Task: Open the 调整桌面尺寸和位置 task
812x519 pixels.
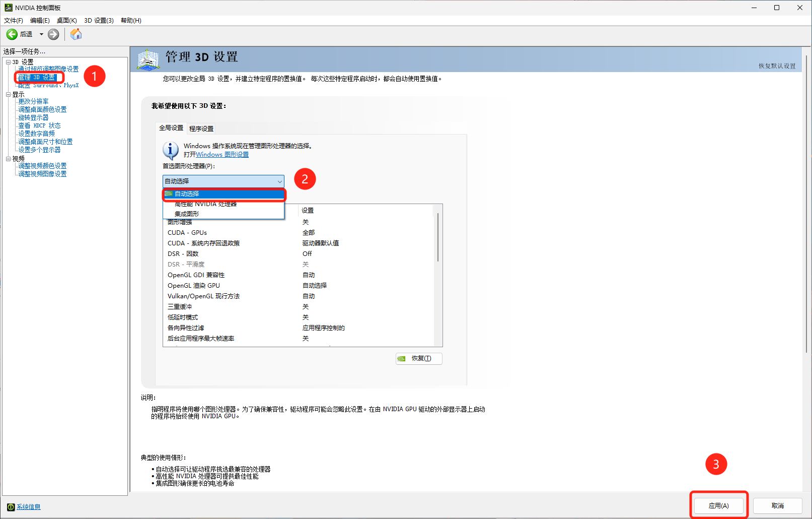Action: 45,142
